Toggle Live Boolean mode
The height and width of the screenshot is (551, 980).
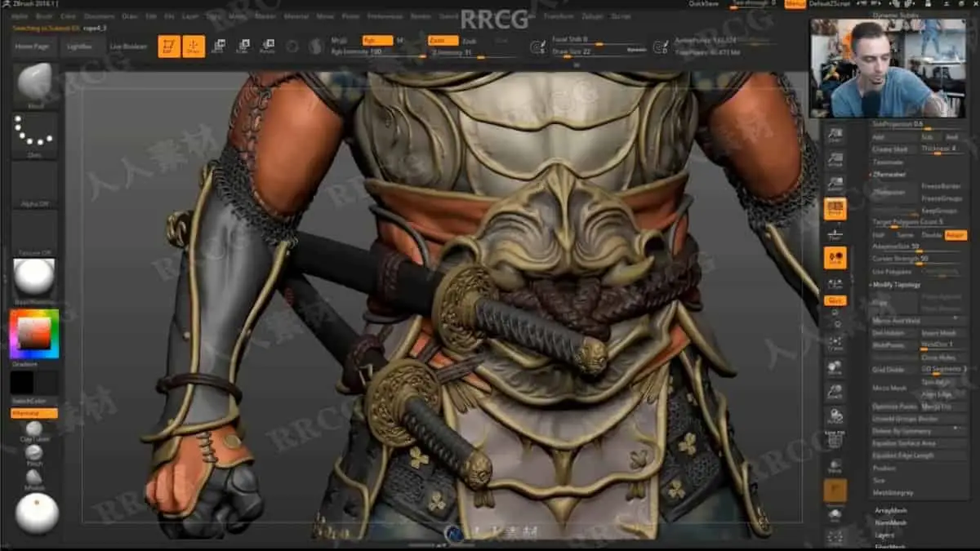pos(128,47)
